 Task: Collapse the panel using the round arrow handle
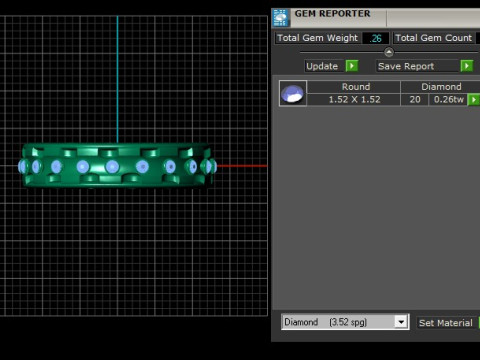click(x=389, y=52)
